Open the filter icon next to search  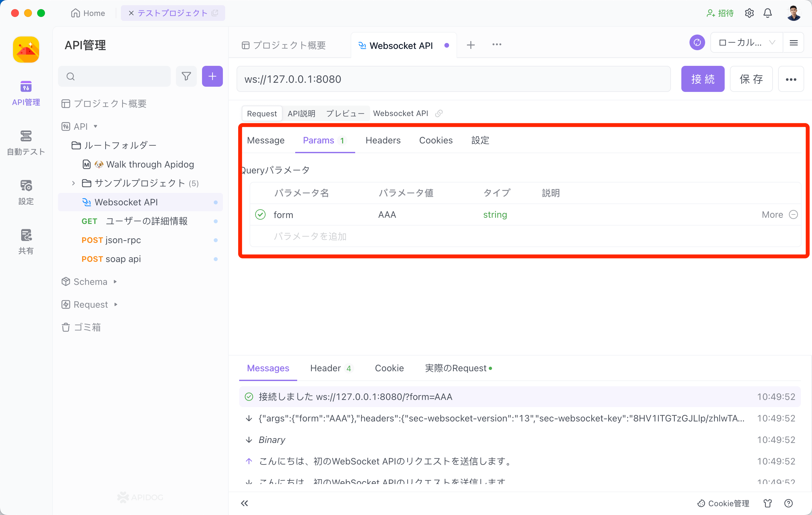click(186, 76)
